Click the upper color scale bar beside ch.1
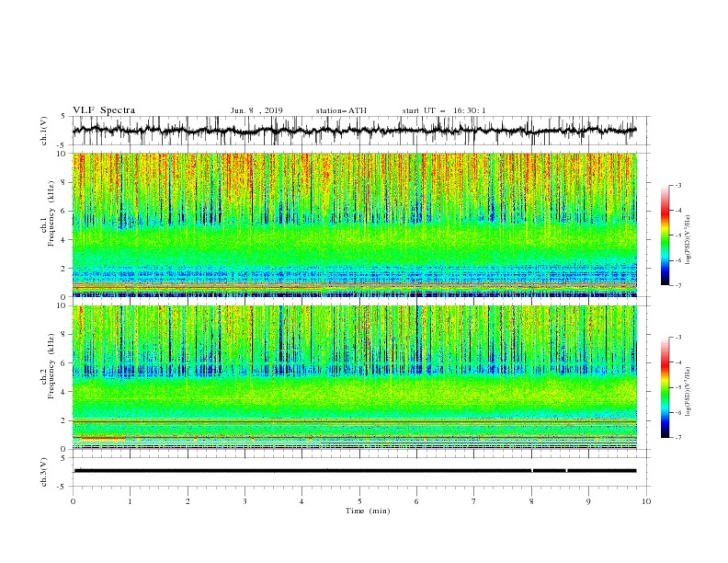 coord(665,236)
